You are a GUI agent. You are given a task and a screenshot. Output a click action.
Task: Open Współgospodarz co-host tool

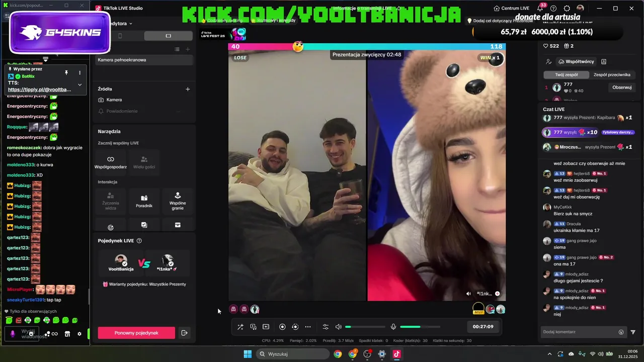[x=111, y=162]
